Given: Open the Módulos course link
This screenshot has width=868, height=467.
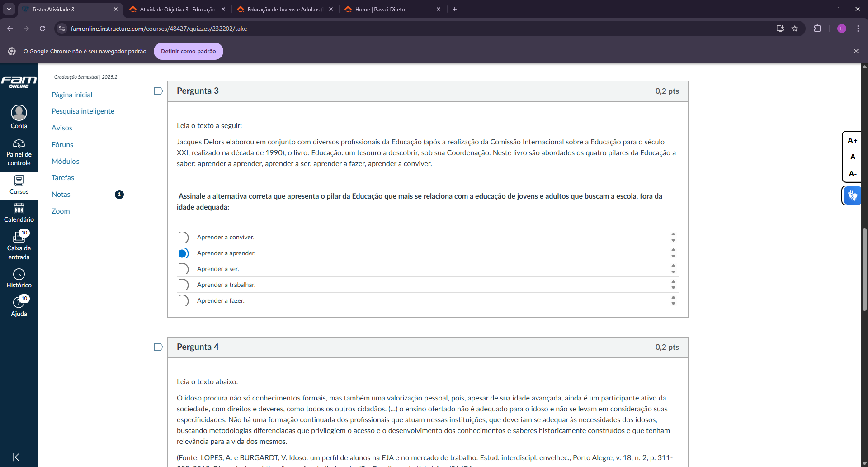Looking at the screenshot, I should 66,161.
